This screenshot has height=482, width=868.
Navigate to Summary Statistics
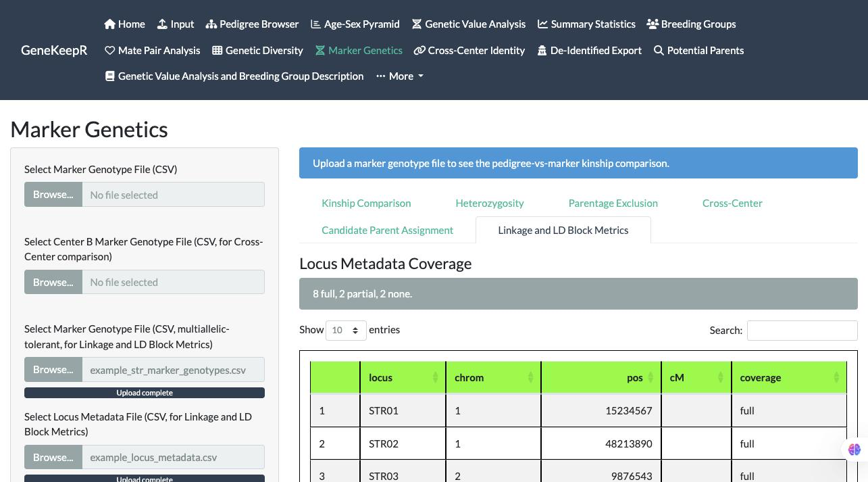tap(586, 24)
